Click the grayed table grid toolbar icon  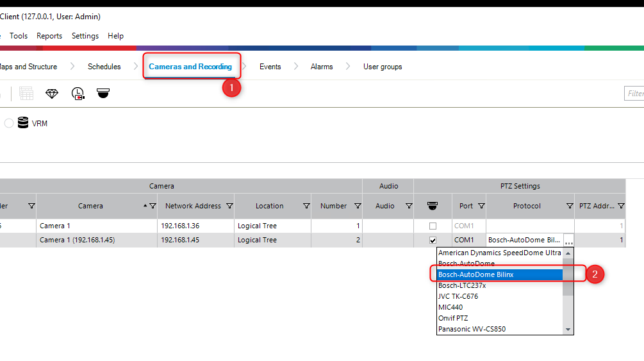pos(26,94)
